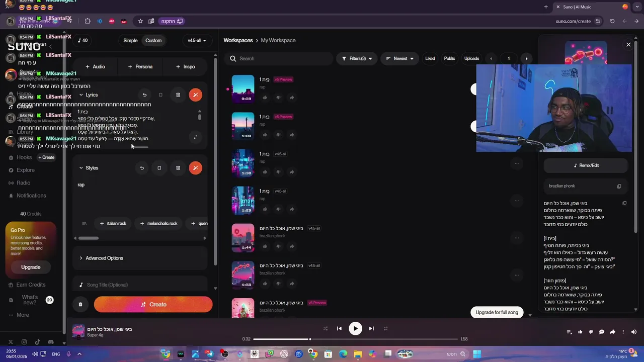Open the Filters (3) dropdown
The image size is (644, 362).
357,58
